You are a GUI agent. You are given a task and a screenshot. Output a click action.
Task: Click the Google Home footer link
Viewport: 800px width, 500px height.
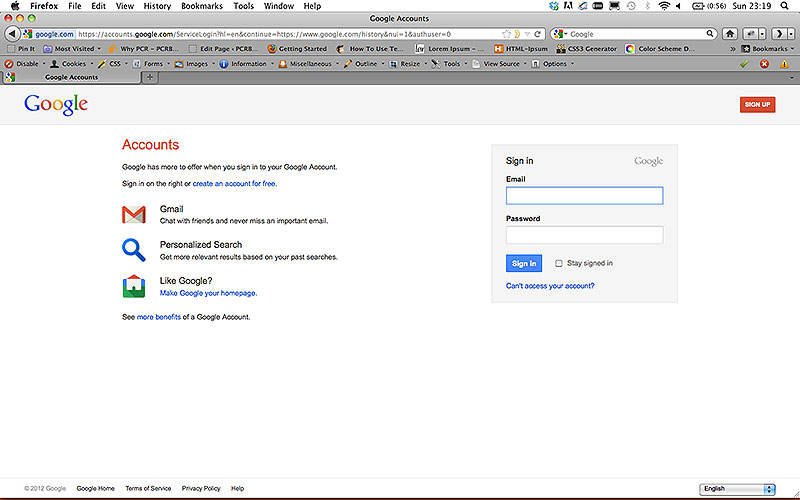(95, 488)
